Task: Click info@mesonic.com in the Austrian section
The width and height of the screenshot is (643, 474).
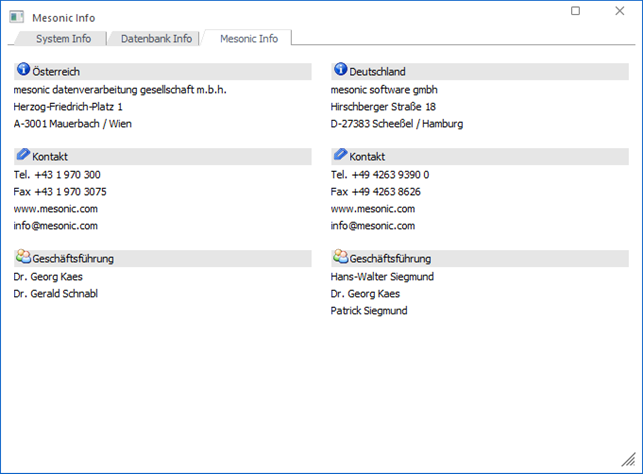Action: click(x=55, y=226)
